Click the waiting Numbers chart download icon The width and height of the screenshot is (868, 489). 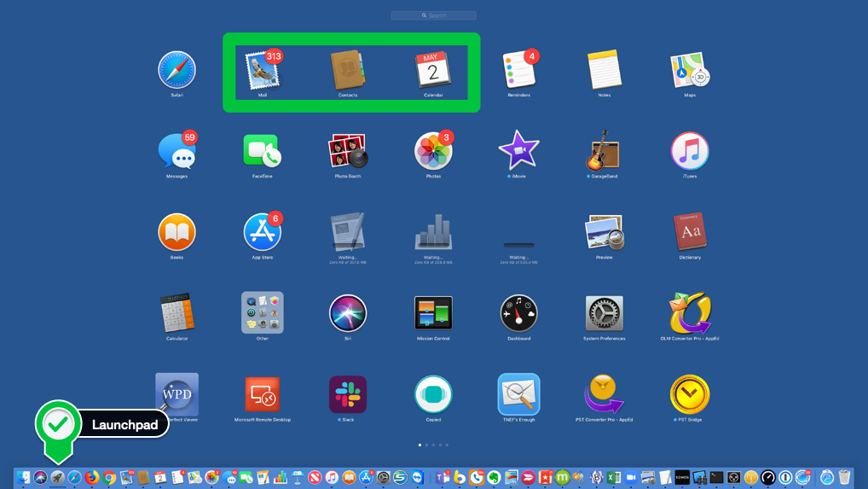coord(433,232)
